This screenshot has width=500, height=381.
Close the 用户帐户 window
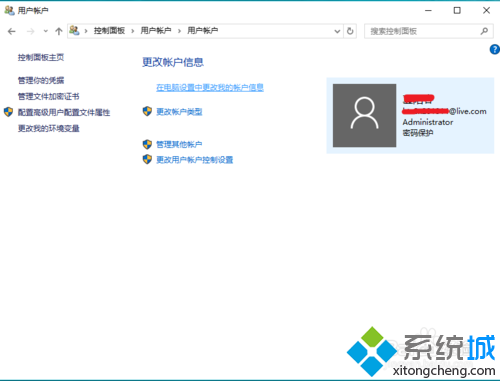(x=486, y=11)
